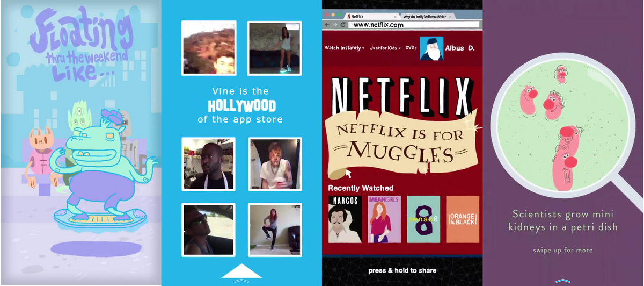Image resolution: width=644 pixels, height=286 pixels.
Task: Tap 'of the app store' text
Action: 240,119
